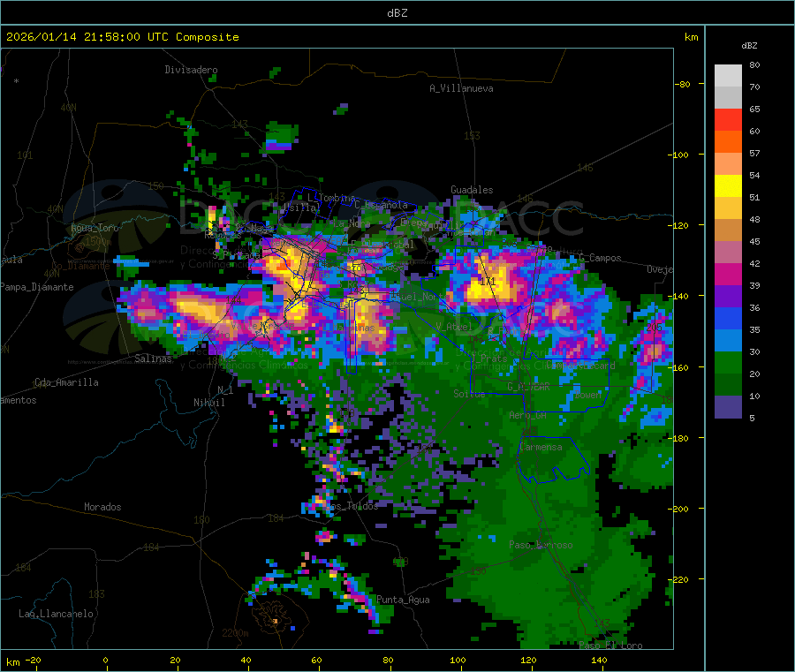Select the light gray 80 dBZ legend swatch
Screen dimensions: 795x672
tap(728, 76)
